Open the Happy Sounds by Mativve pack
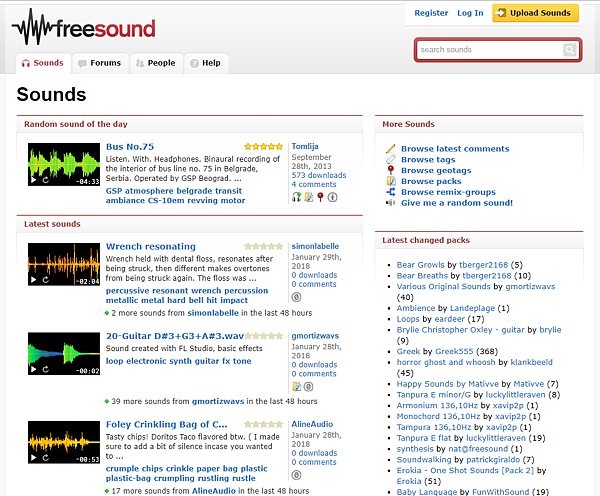 click(447, 384)
